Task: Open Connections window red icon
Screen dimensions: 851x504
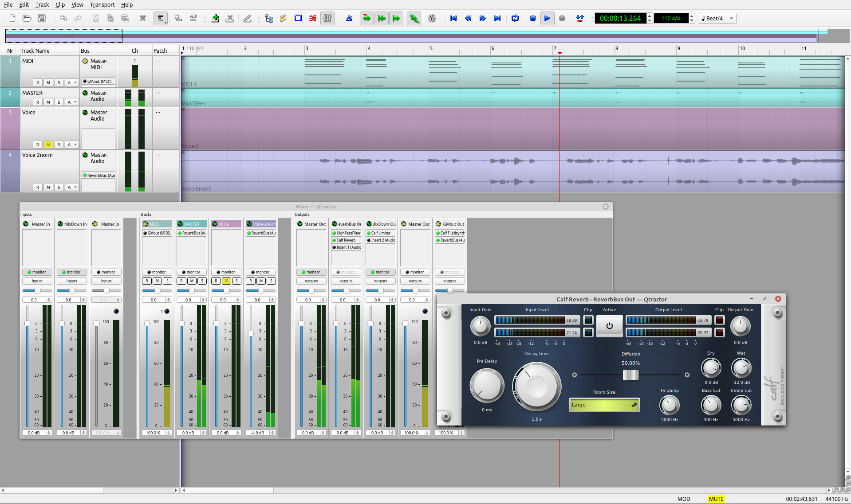Action: point(313,18)
